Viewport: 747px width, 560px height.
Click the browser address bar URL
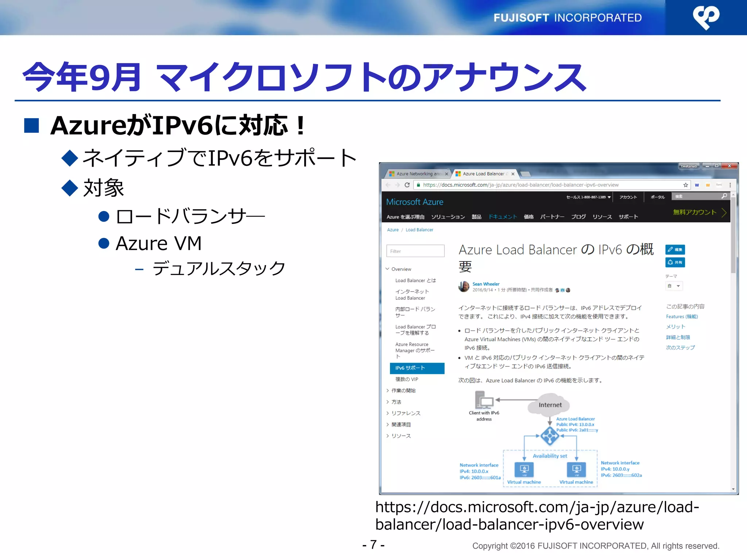coord(521,185)
